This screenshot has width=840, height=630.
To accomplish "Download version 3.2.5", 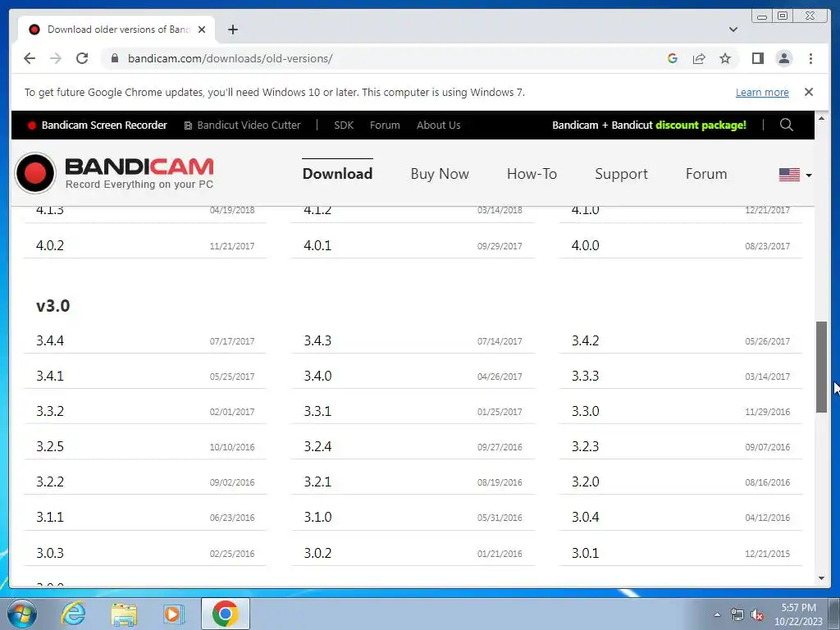I will [x=144, y=447].
